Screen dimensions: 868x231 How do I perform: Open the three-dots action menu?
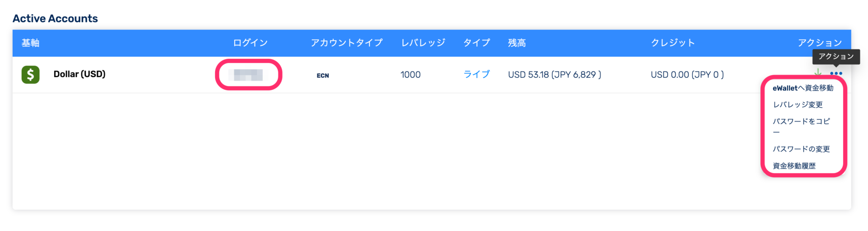836,73
